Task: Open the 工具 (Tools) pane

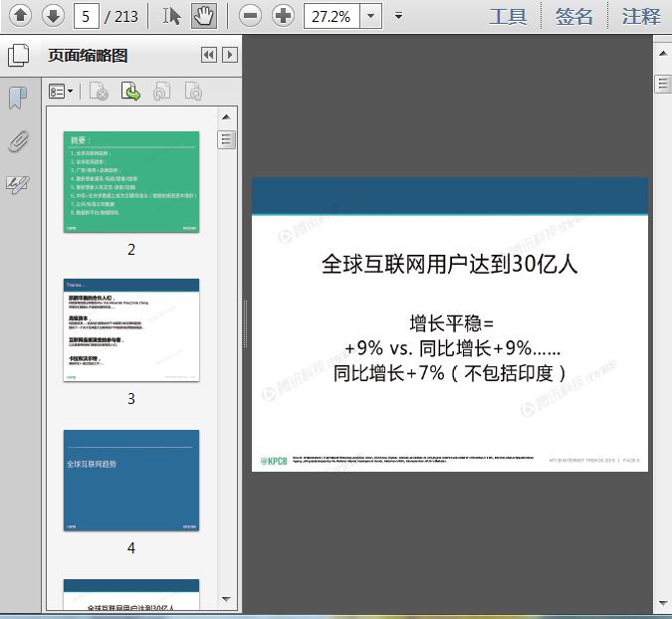Action: [508, 17]
